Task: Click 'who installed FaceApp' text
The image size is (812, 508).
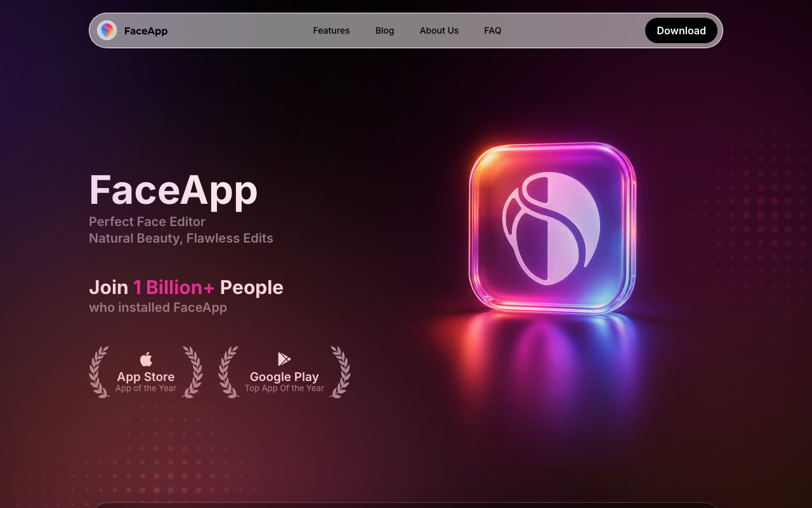Action: click(158, 307)
